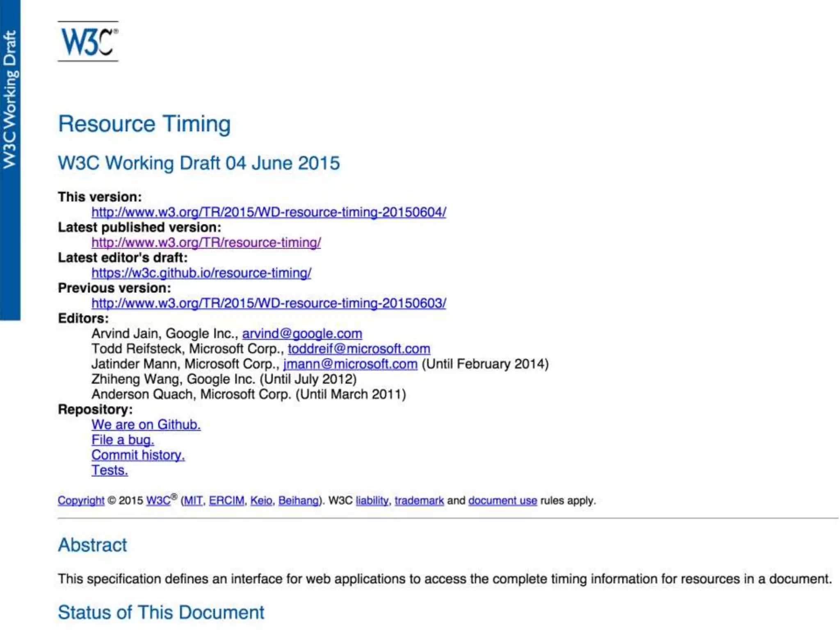Open the File a bug link

coord(123,440)
